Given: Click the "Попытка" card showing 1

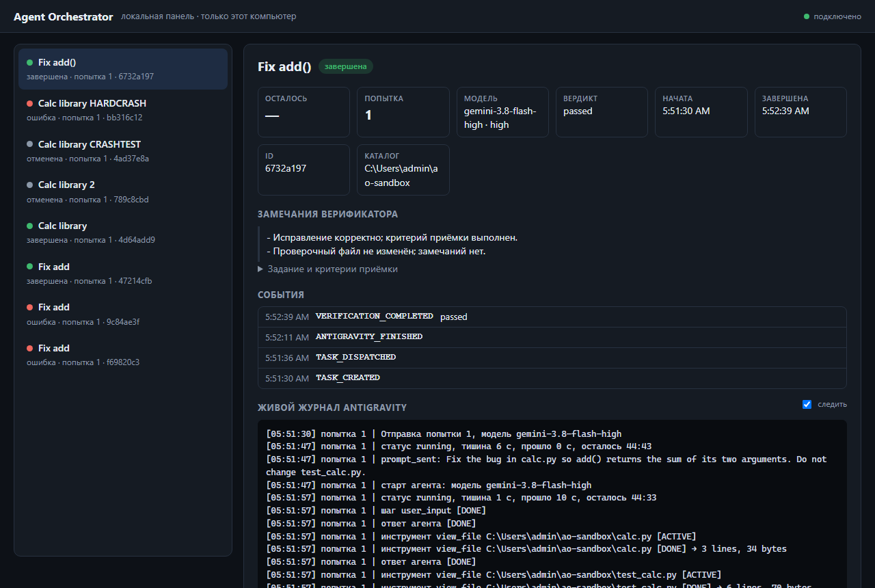Looking at the screenshot, I should (403, 112).
